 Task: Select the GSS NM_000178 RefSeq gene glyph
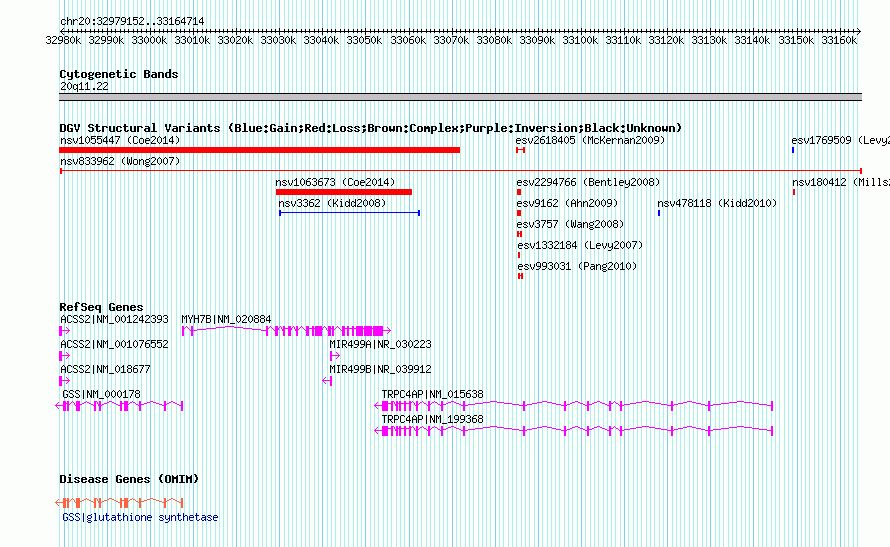pyautogui.click(x=119, y=405)
